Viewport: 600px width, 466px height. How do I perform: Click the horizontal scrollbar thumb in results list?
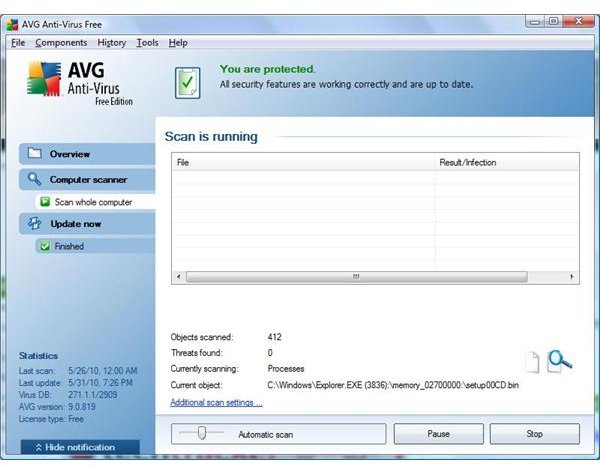click(x=357, y=277)
